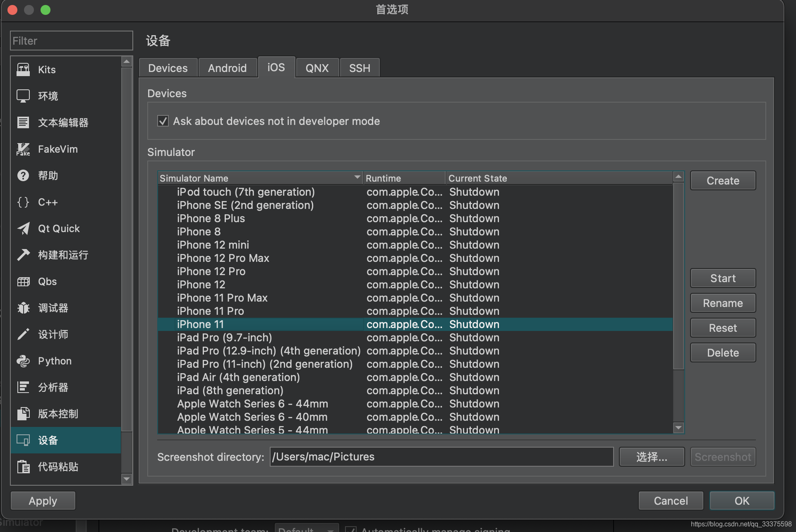Switch to the Devices tab
Viewport: 796px width, 532px height.
168,68
